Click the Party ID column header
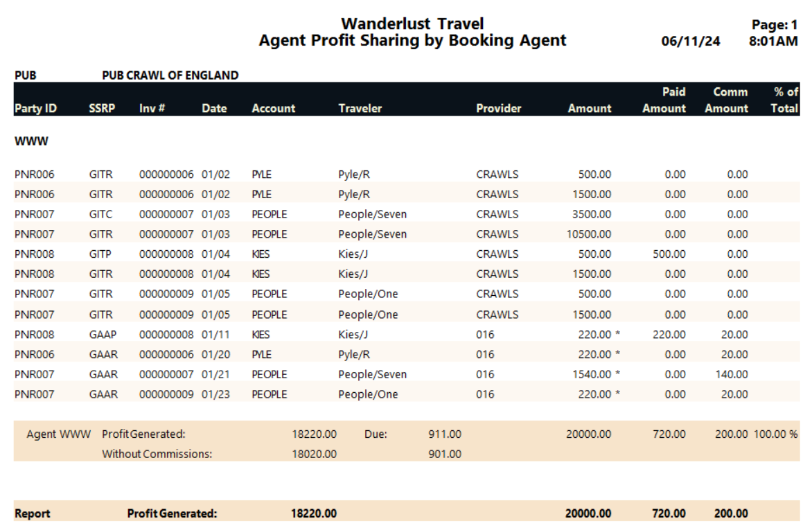This screenshot has width=812, height=530. (x=36, y=108)
